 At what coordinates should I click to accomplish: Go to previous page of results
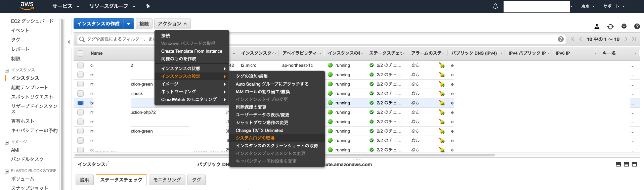click(x=581, y=39)
